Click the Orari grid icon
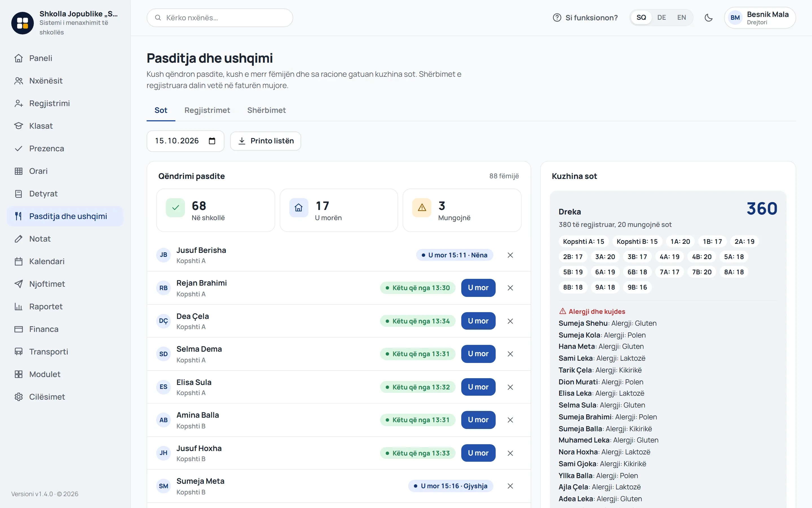Image resolution: width=812 pixels, height=508 pixels. [x=18, y=171]
